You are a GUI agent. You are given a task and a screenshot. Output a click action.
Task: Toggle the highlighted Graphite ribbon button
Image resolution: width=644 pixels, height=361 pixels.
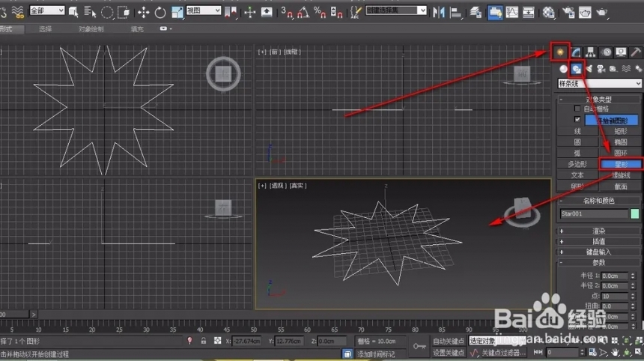pyautogui.click(x=495, y=12)
